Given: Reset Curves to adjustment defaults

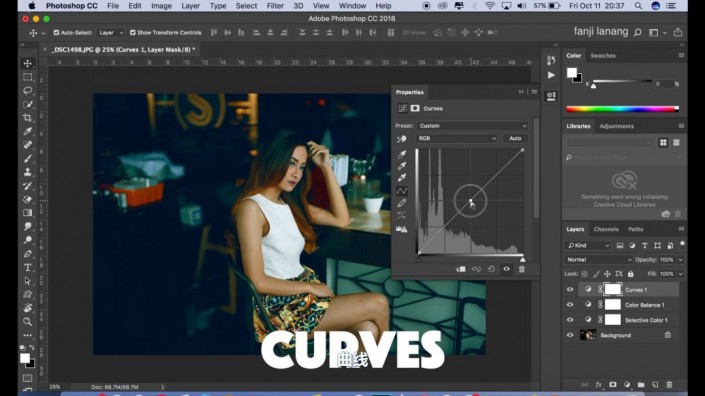Looking at the screenshot, I should pyautogui.click(x=491, y=269).
